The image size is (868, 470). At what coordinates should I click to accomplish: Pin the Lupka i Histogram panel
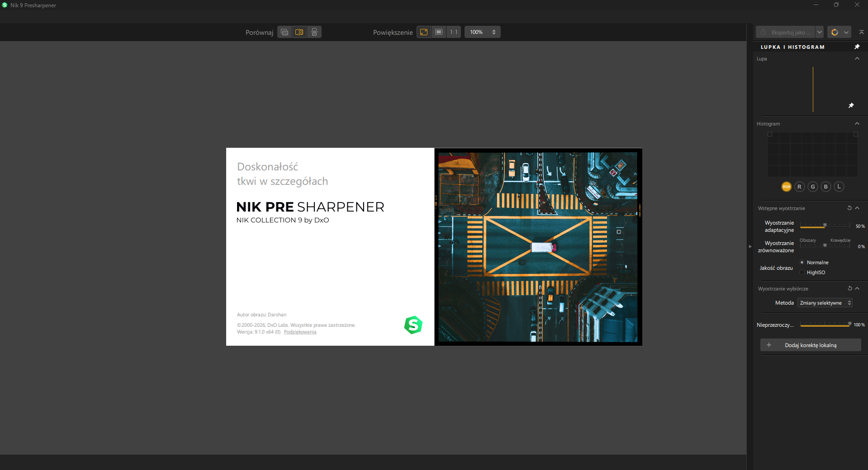[x=857, y=47]
